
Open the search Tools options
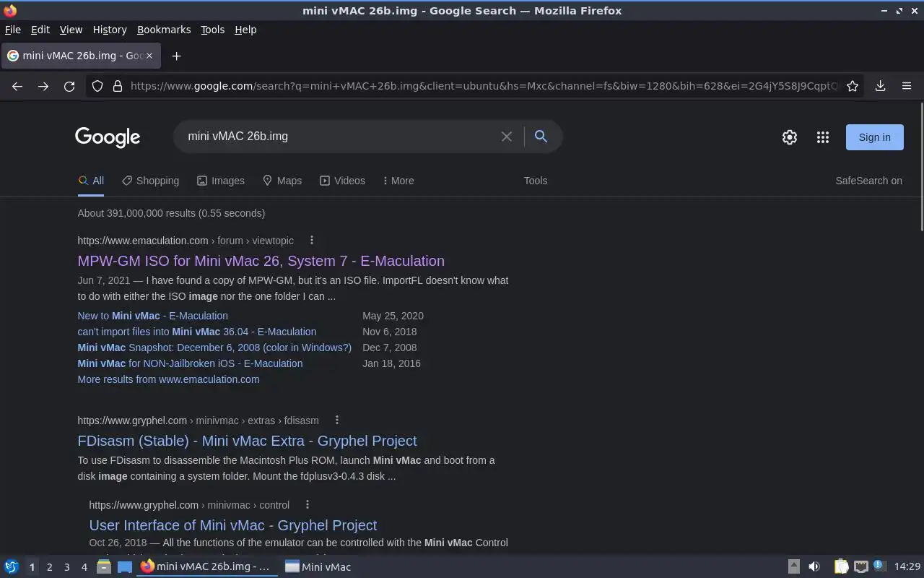[536, 181]
